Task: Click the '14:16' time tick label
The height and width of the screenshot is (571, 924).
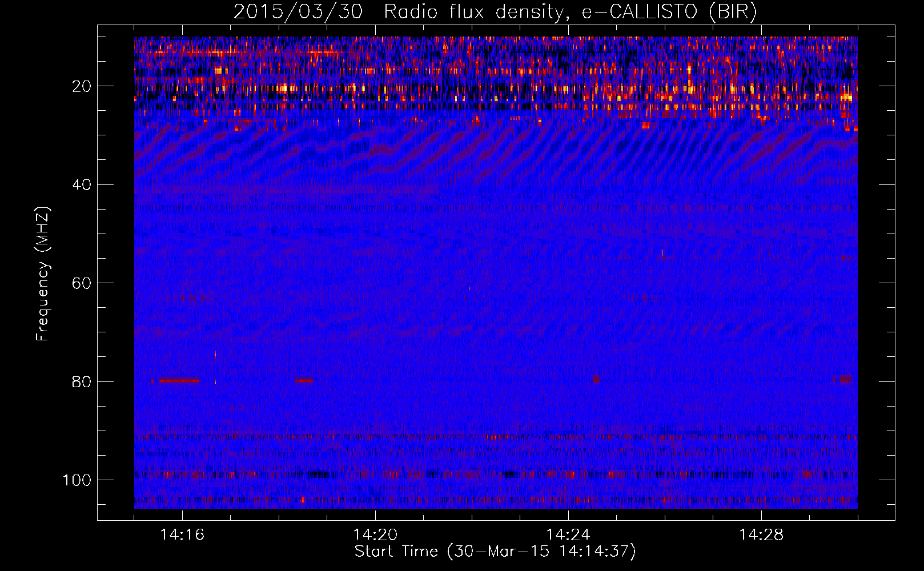Action: (x=182, y=535)
